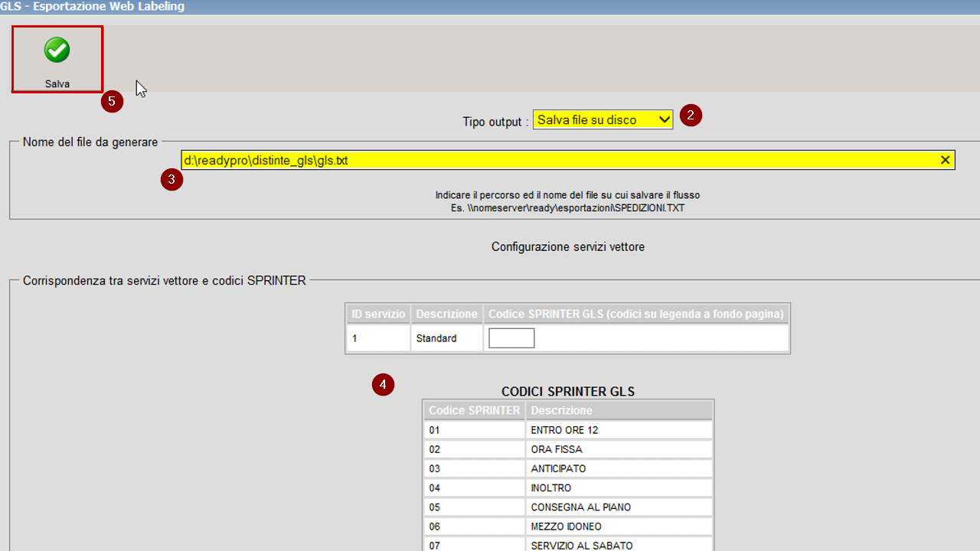Click the Tipo output label
The height and width of the screenshot is (551, 980).
[495, 121]
